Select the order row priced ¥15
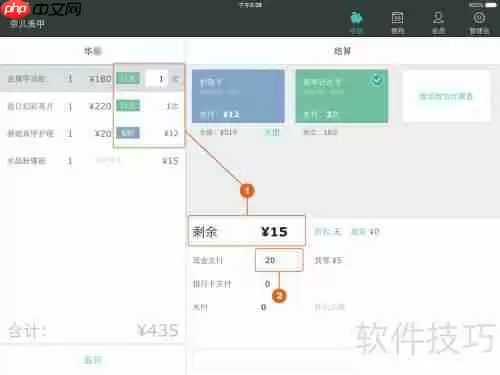The height and width of the screenshot is (375, 500). click(x=93, y=161)
